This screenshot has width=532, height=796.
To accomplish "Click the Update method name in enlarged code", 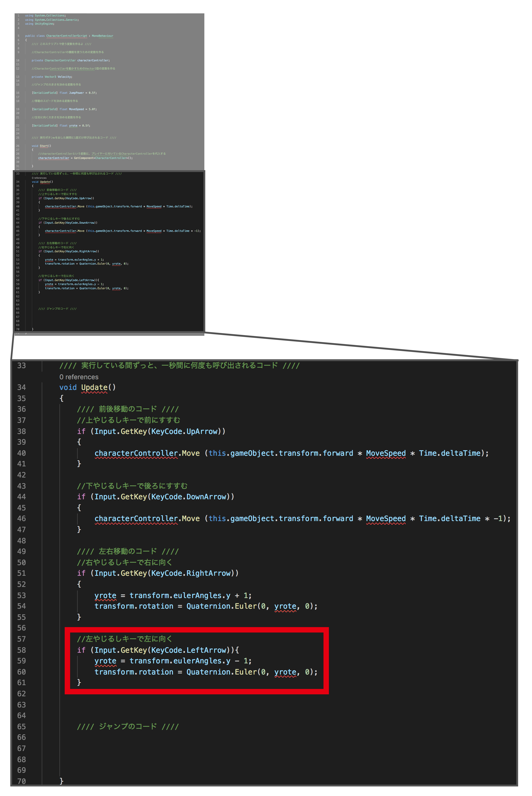I will (x=94, y=388).
